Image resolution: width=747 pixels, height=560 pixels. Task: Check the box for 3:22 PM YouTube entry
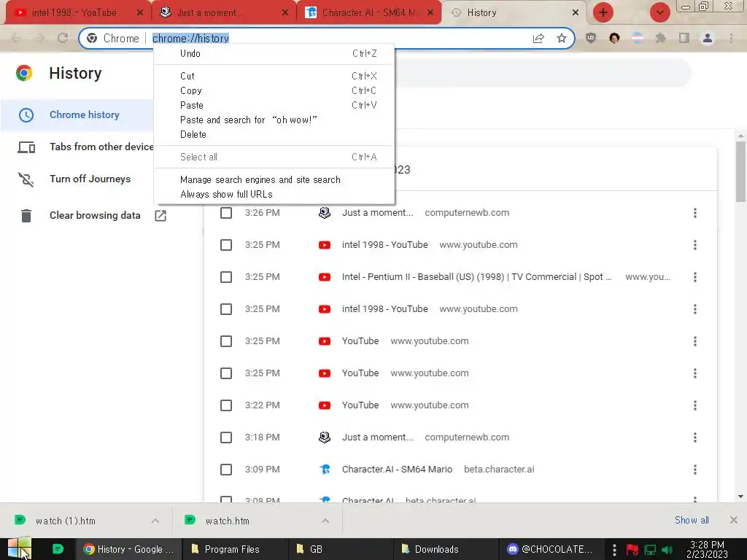coord(226,405)
